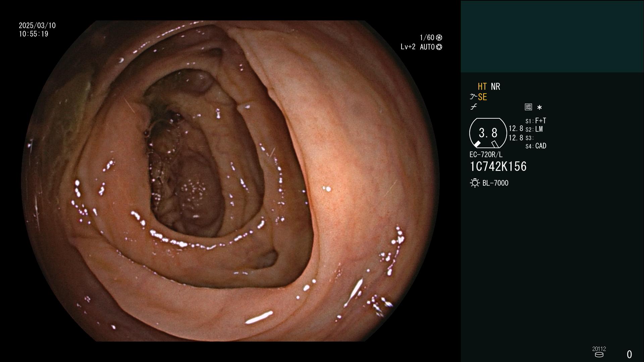Select the NR noise reduction label

495,86
